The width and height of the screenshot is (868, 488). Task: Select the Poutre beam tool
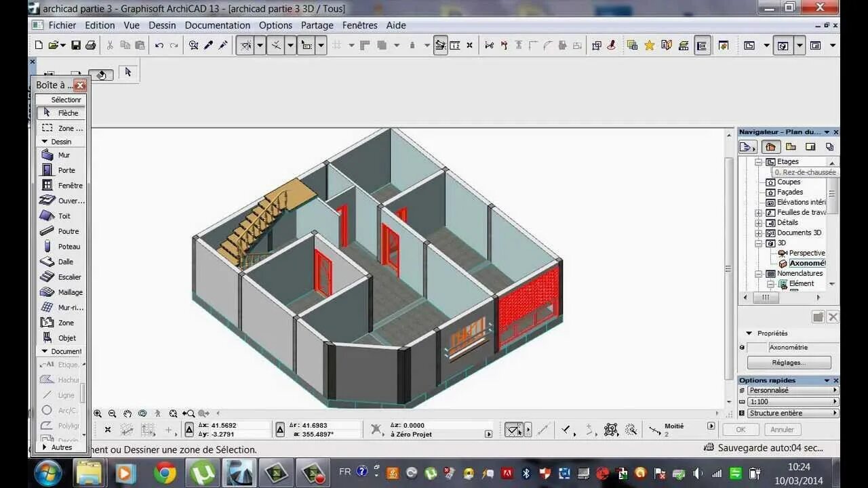pyautogui.click(x=61, y=231)
